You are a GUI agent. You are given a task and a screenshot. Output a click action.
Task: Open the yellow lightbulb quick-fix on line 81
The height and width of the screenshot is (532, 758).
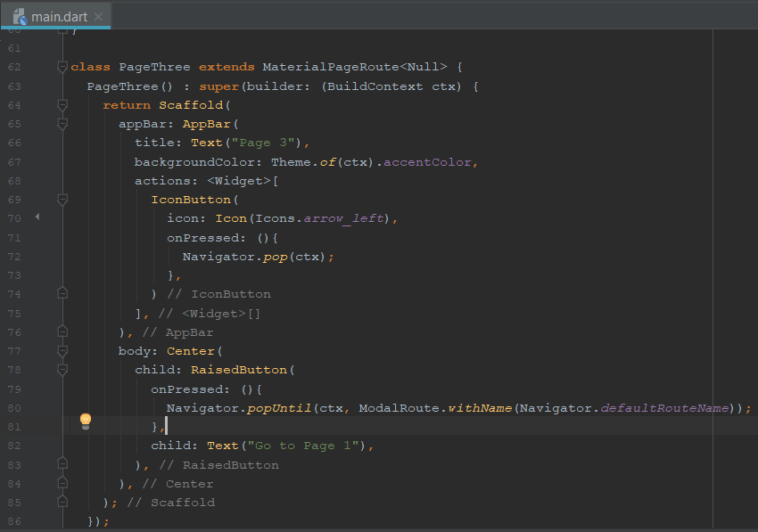click(86, 422)
